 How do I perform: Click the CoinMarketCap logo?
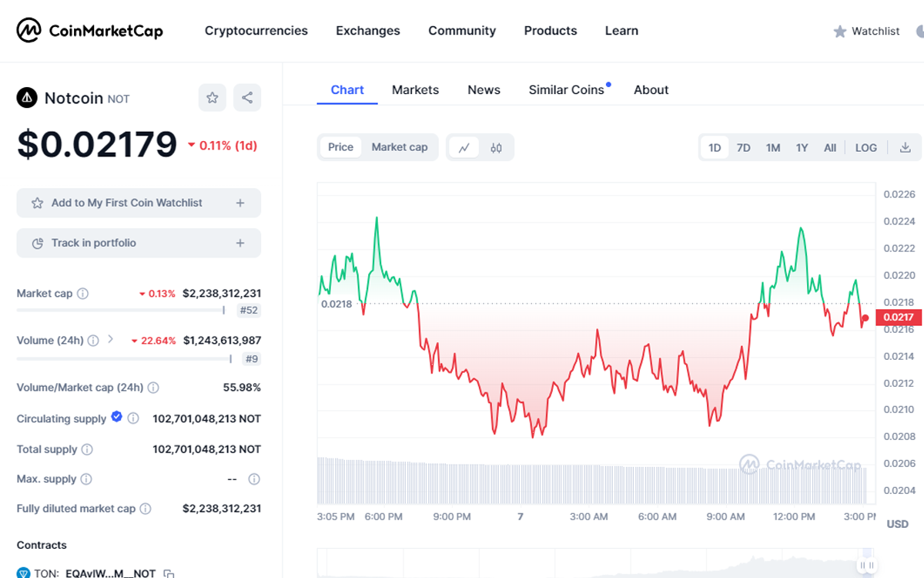tap(90, 31)
